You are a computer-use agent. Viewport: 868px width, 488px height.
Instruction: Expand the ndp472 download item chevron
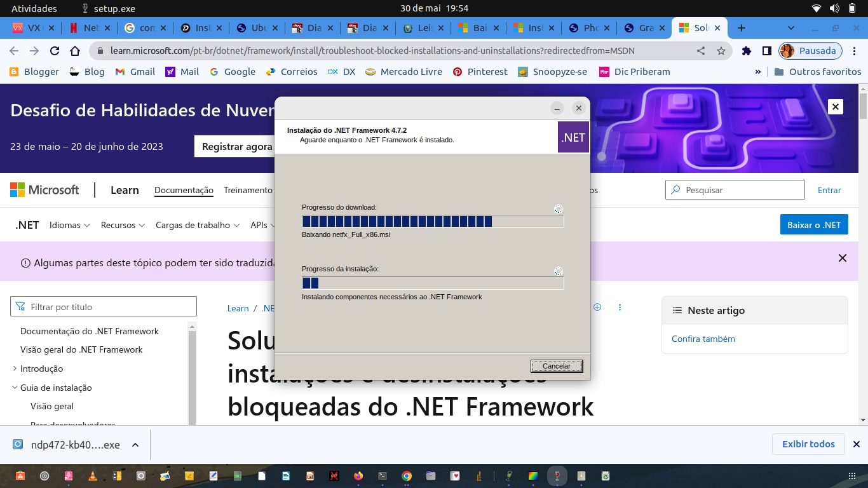(x=135, y=445)
